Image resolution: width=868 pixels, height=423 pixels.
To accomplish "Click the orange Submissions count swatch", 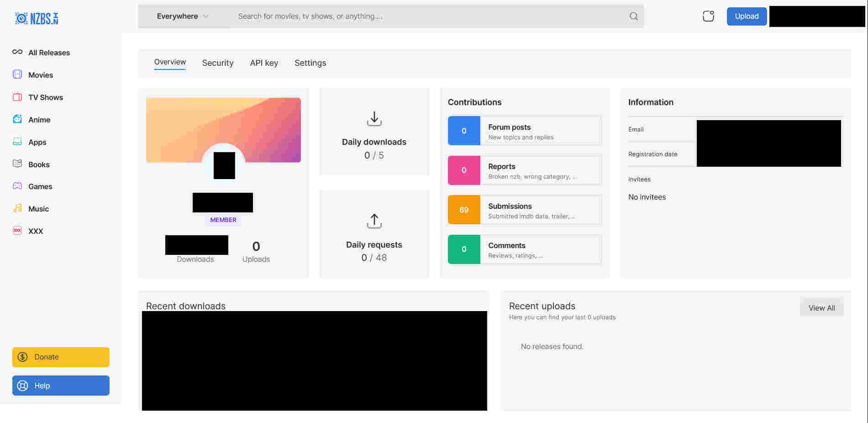I will [464, 210].
